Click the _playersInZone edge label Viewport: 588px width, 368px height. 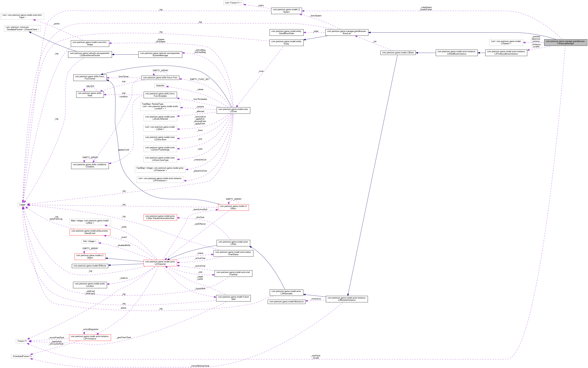(200, 171)
